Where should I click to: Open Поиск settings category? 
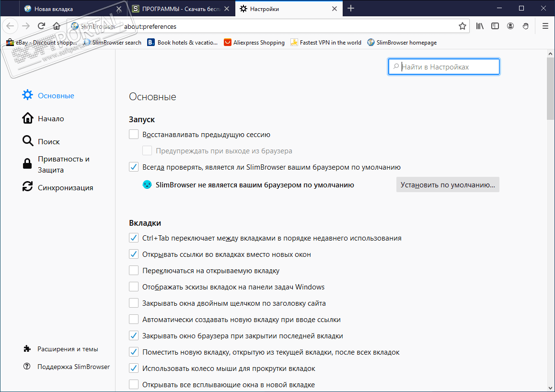(x=41, y=141)
